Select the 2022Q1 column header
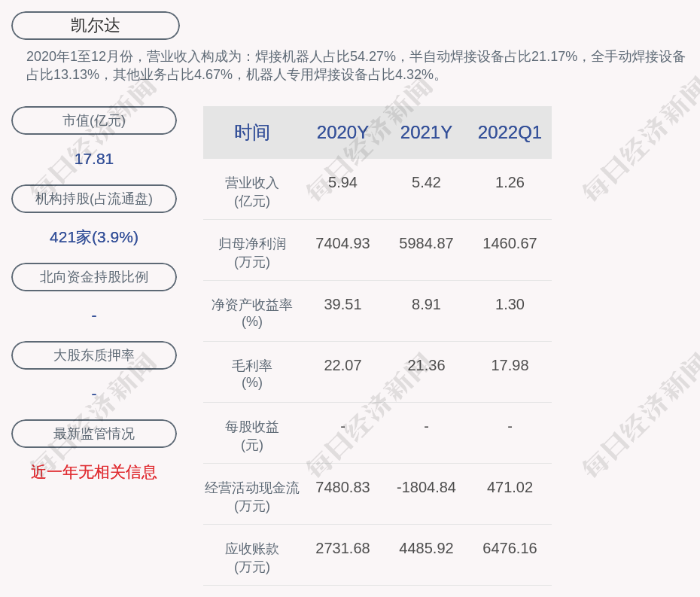The width and height of the screenshot is (700, 597). pos(510,132)
